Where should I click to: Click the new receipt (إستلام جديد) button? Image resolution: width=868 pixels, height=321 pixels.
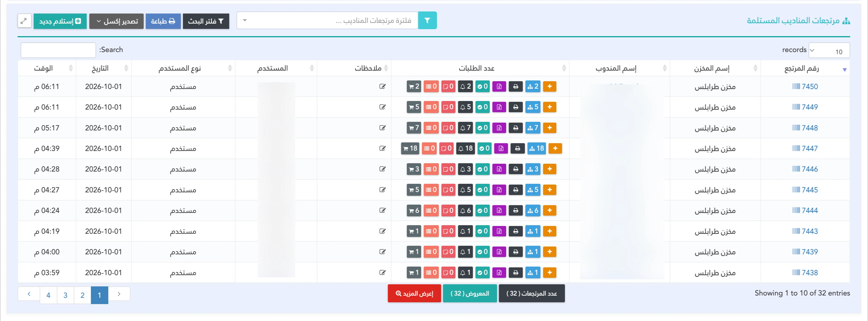click(x=60, y=21)
